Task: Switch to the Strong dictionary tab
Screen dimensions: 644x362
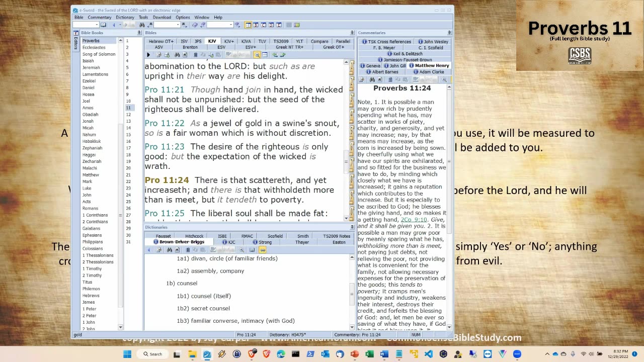Action: pos(262,242)
